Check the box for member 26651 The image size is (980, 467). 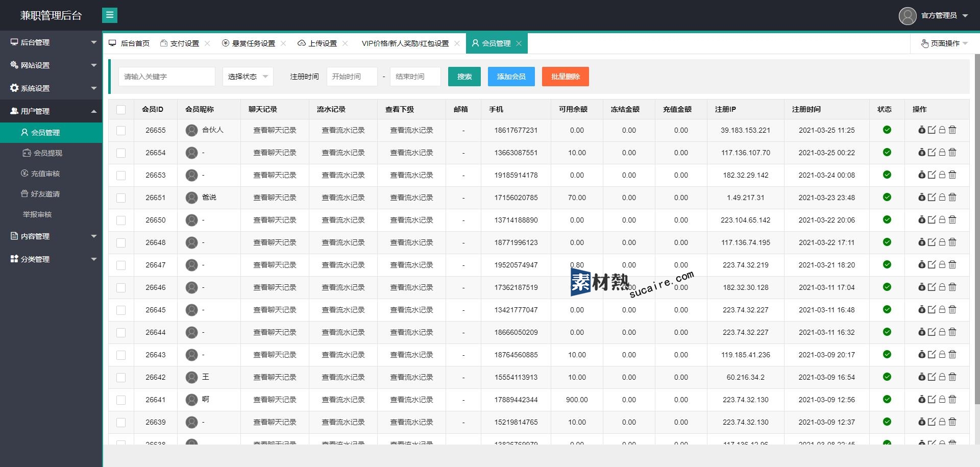click(x=121, y=198)
